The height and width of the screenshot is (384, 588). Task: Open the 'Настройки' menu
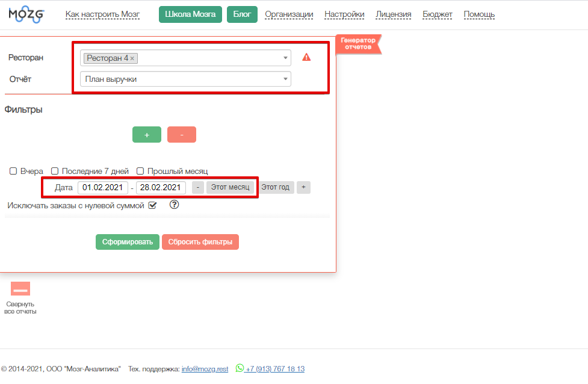(344, 14)
